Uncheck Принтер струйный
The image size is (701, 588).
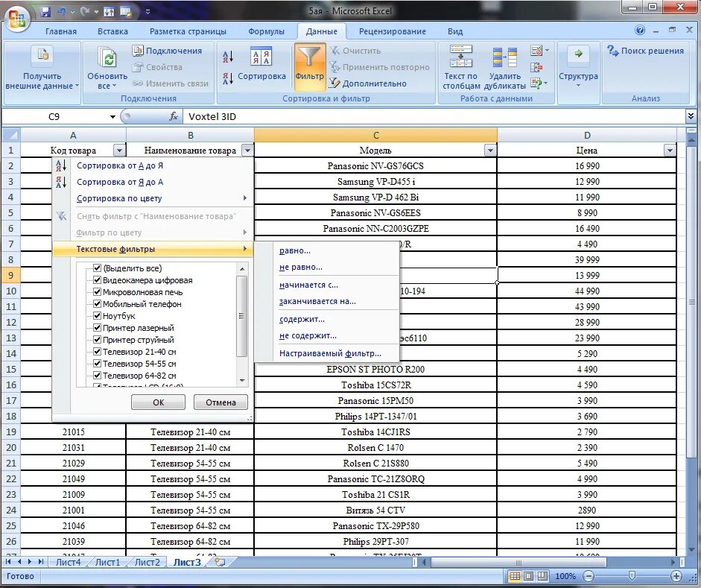tap(97, 340)
